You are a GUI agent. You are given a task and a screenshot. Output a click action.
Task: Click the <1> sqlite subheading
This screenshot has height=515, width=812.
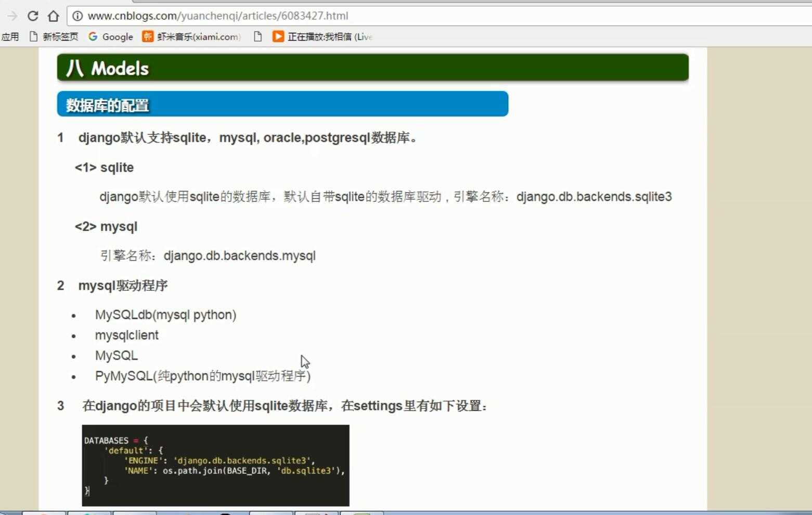pyautogui.click(x=105, y=168)
